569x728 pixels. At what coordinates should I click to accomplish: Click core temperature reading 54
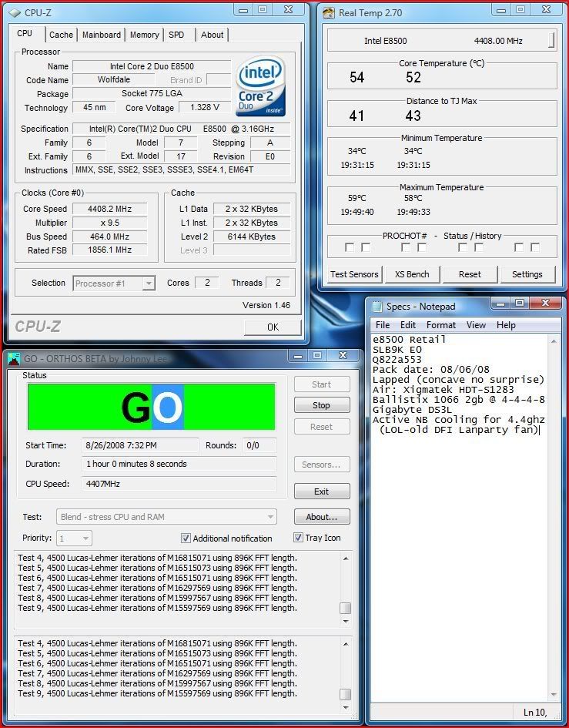357,77
